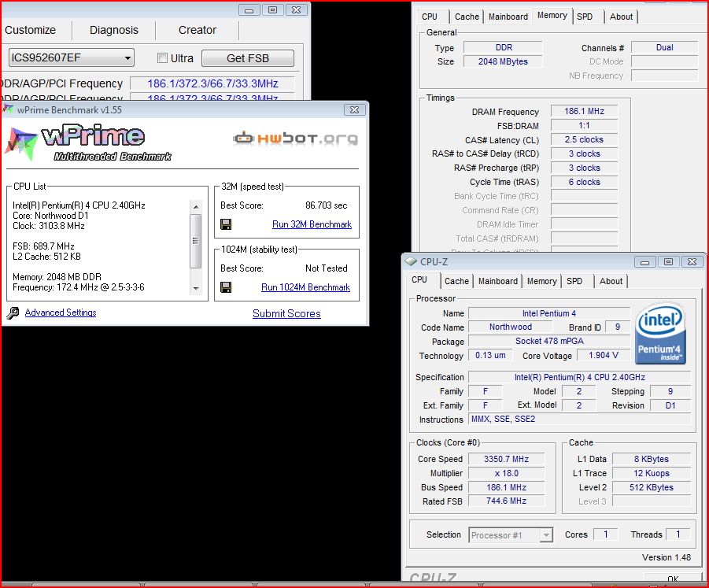709x588 pixels.
Task: Click the floppy save icon for 1024M benchmark
Action: tap(226, 287)
